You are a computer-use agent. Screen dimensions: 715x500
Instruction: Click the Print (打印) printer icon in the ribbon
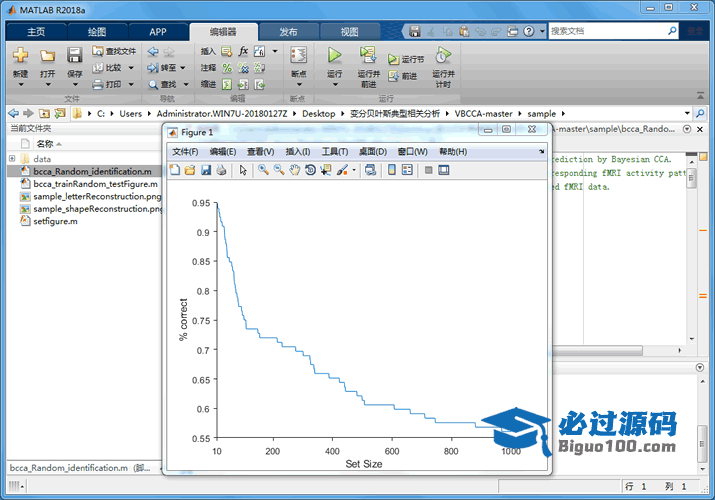[98, 84]
